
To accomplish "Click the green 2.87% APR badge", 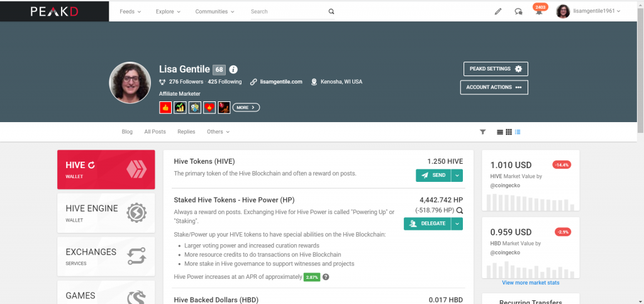I will click(x=312, y=278).
